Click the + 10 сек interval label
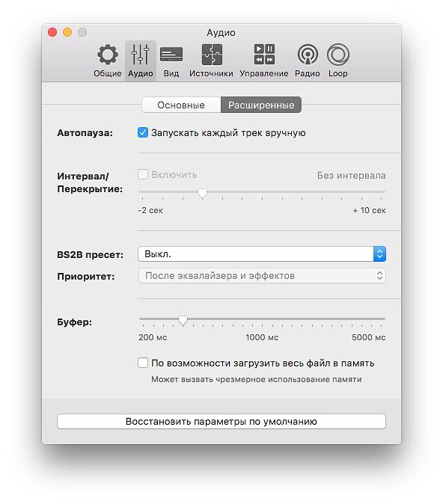Screen dimensions: 443x504 [369, 210]
